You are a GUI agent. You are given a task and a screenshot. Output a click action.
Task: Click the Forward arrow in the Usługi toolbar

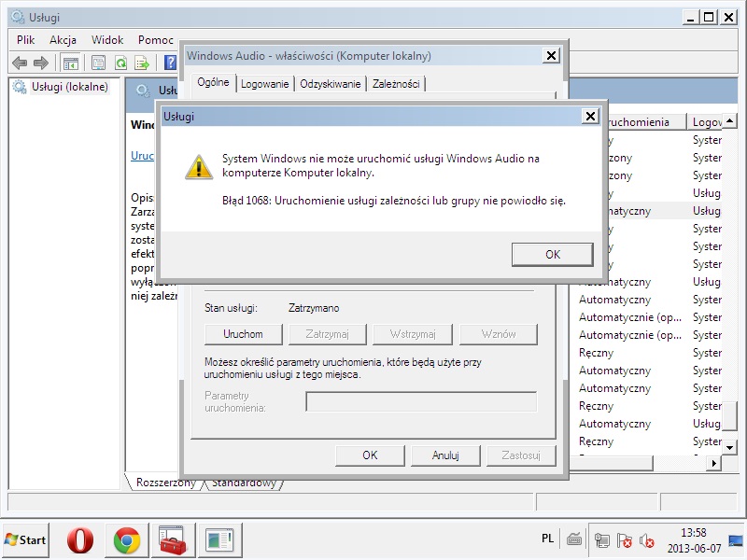point(41,63)
